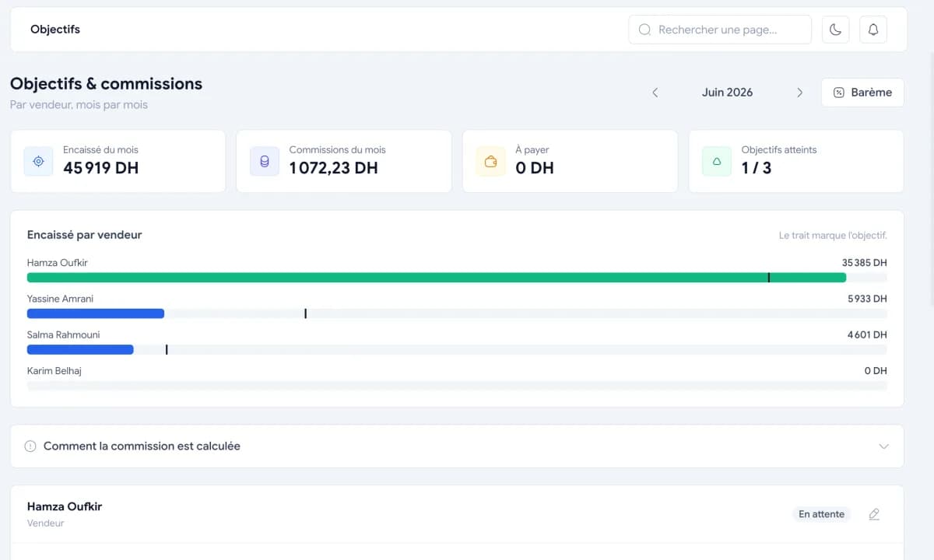Click the info icon next to Comment la commission
Screen dimensions: 934x560
[30, 446]
